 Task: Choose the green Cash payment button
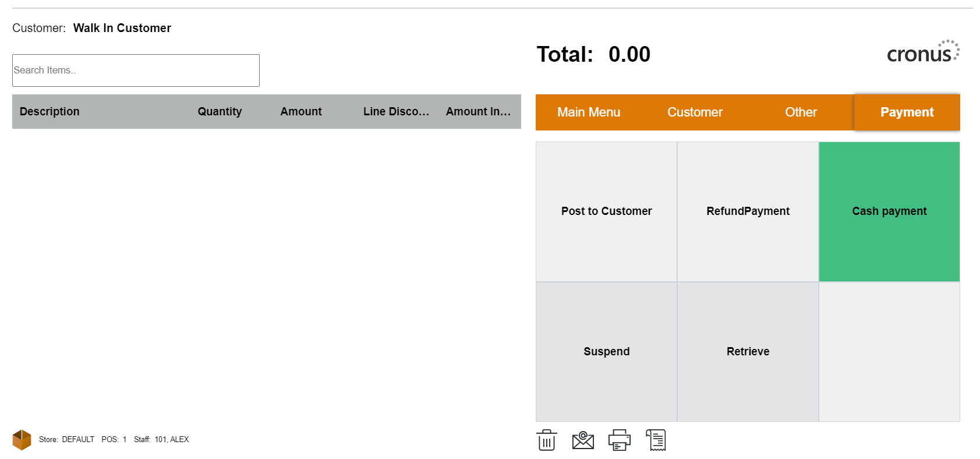coord(889,211)
